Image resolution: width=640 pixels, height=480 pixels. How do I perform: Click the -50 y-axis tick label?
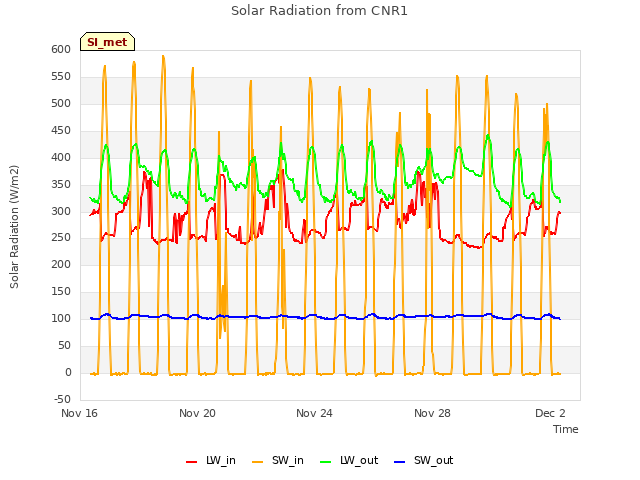(x=62, y=399)
